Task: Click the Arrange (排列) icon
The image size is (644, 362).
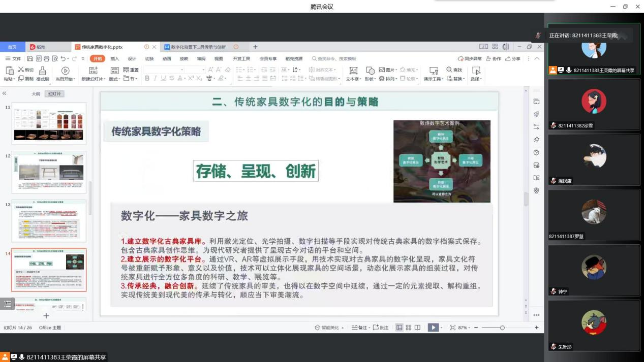Action: point(382,79)
